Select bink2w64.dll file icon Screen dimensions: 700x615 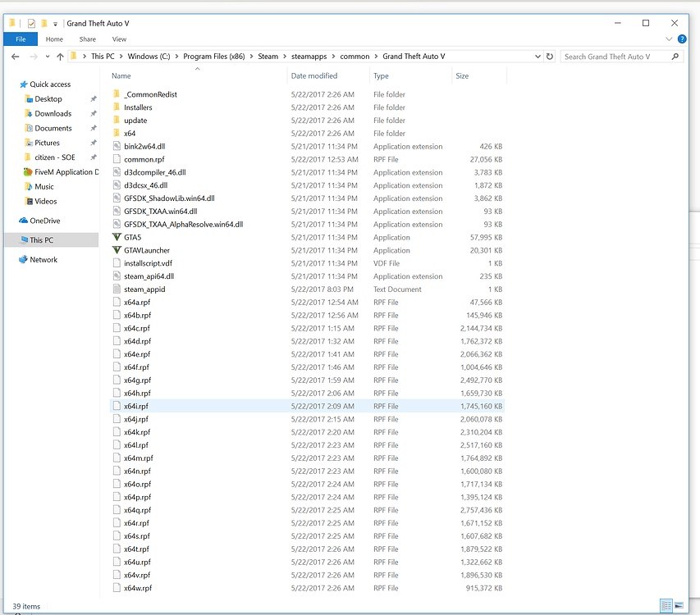[x=117, y=146]
